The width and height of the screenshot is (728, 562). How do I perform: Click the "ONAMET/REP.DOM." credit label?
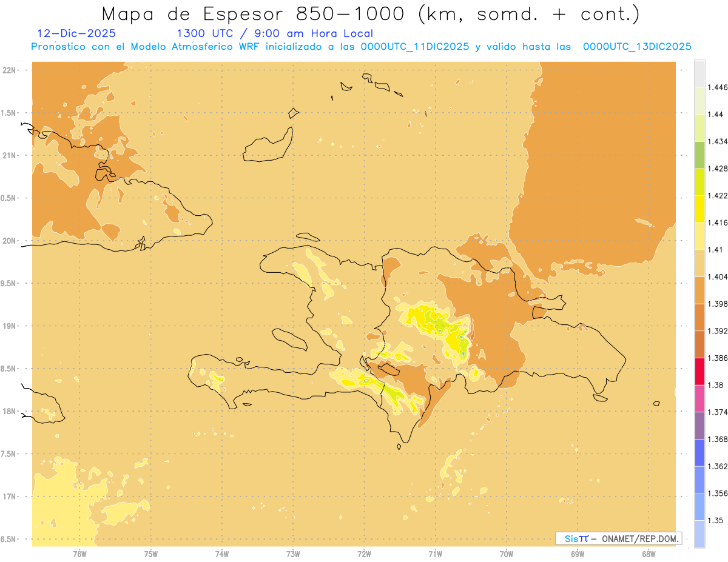(641, 538)
